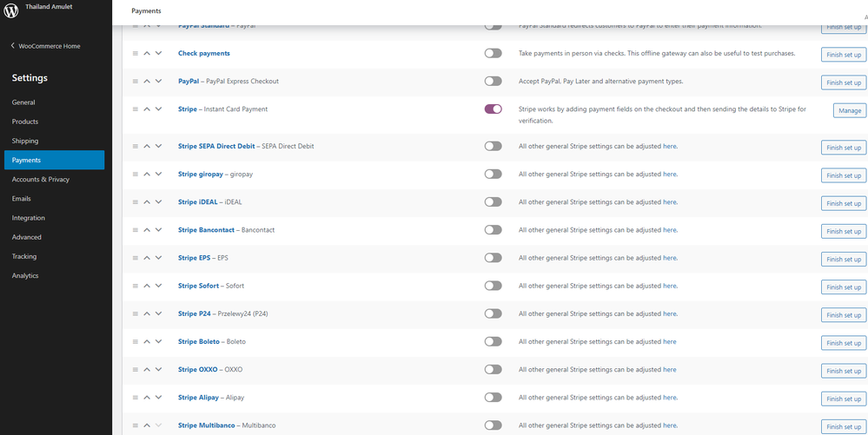Move Stripe giropay up
868x435 pixels.
(147, 174)
